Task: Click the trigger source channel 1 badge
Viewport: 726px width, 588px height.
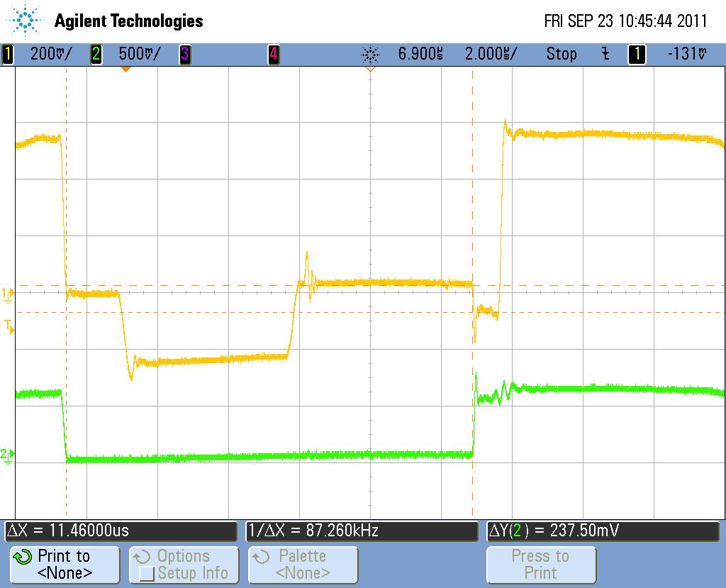Action: tap(637, 54)
